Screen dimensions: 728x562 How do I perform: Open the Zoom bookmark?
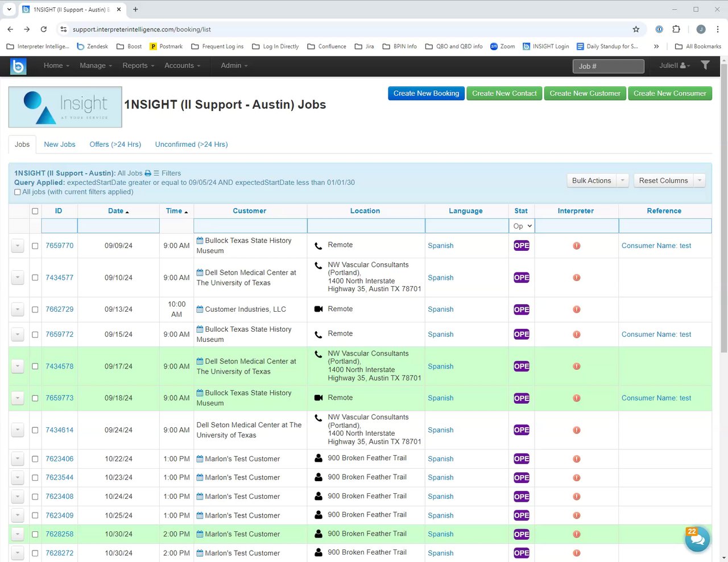(503, 47)
